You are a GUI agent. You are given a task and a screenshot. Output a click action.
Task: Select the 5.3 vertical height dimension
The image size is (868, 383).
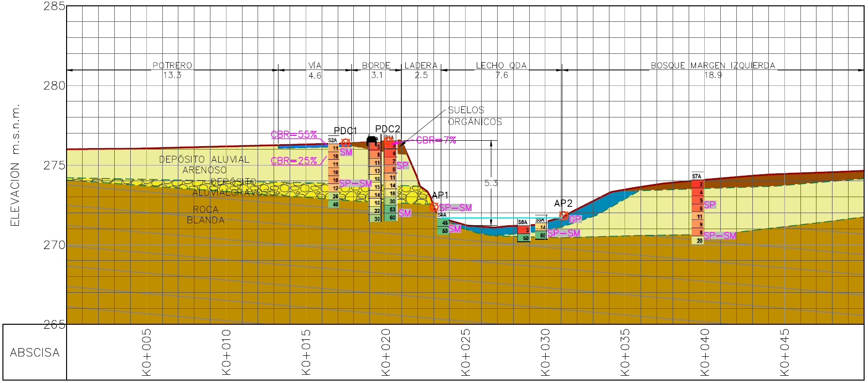coord(491,183)
